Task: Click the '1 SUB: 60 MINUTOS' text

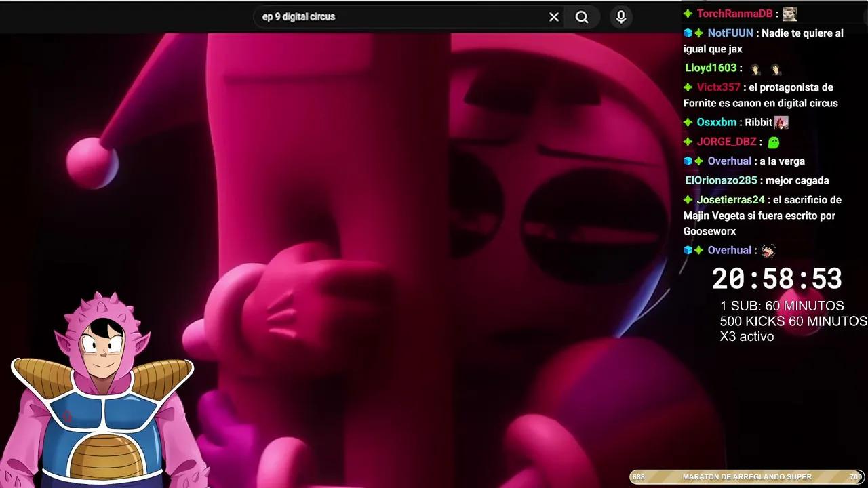Action: pyautogui.click(x=782, y=306)
